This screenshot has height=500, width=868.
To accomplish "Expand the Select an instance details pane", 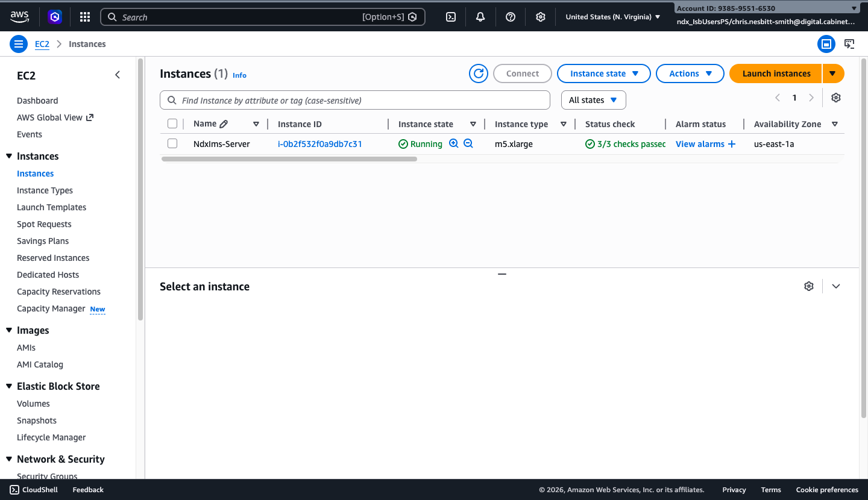I will 835,286.
